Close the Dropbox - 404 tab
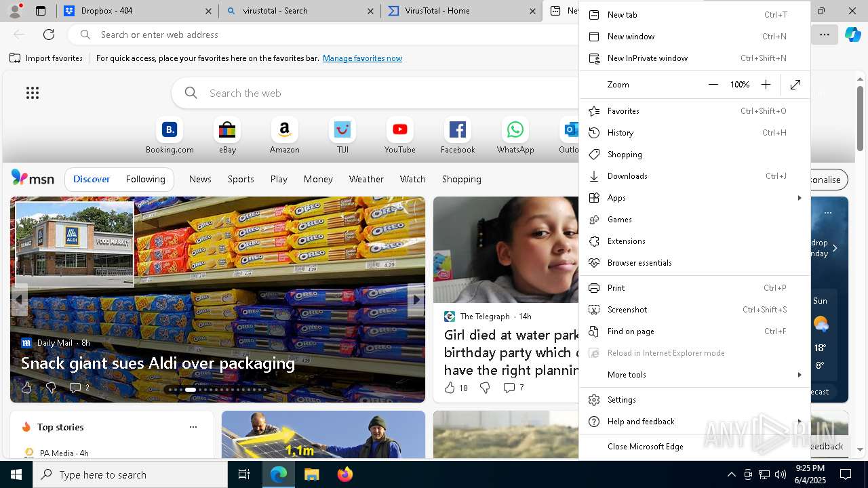Viewport: 868px width, 488px height. coord(208,11)
